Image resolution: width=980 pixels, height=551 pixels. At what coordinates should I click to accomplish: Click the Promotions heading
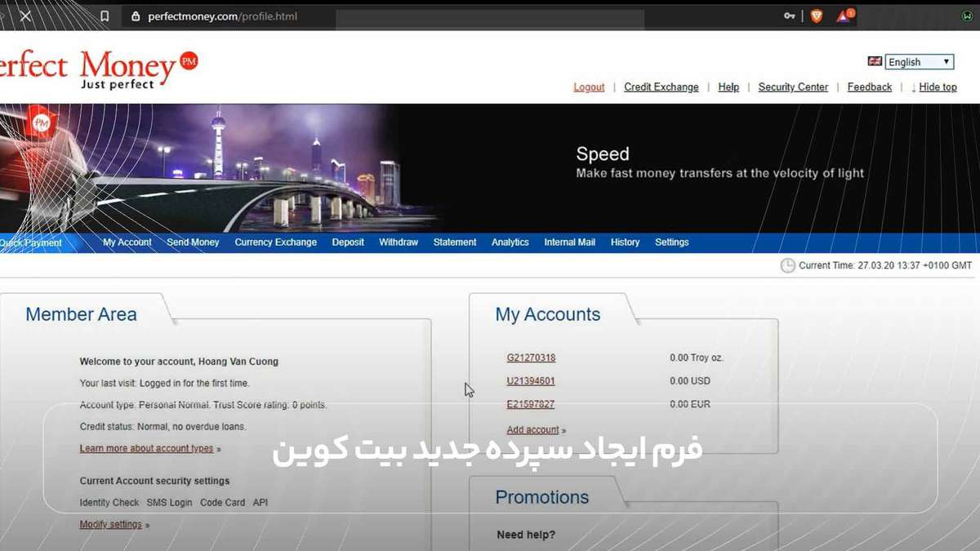click(542, 497)
